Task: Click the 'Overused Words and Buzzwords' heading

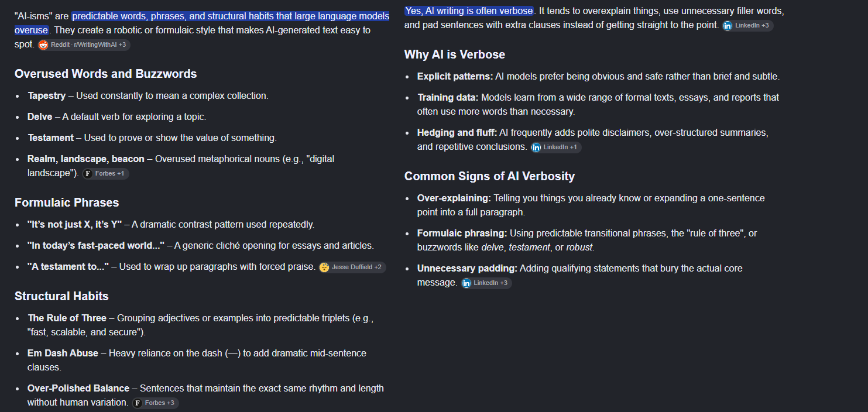Action: point(105,74)
